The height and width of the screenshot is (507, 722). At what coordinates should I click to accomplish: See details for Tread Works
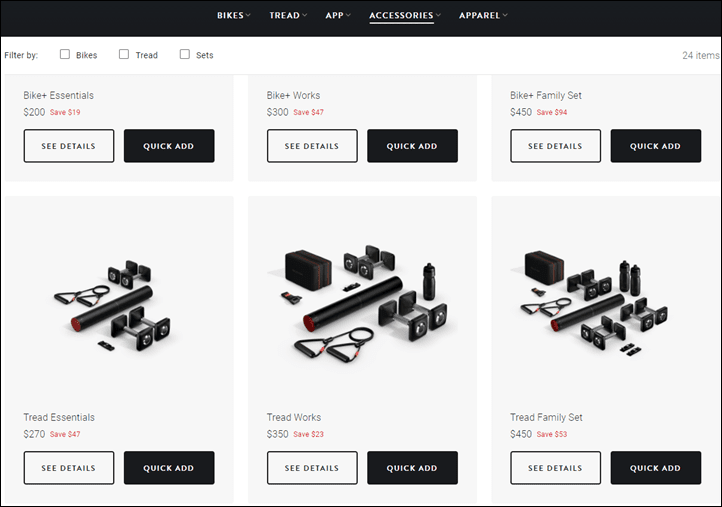pos(312,468)
